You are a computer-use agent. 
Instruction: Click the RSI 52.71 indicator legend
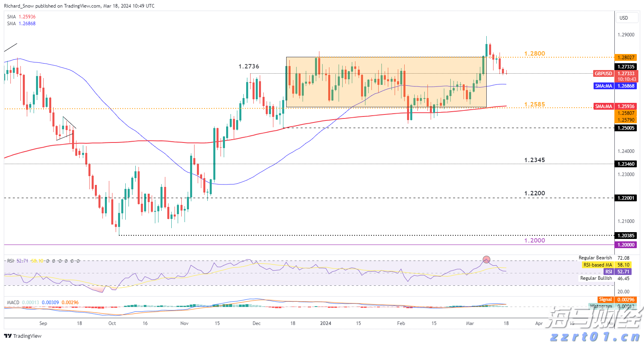point(18,261)
